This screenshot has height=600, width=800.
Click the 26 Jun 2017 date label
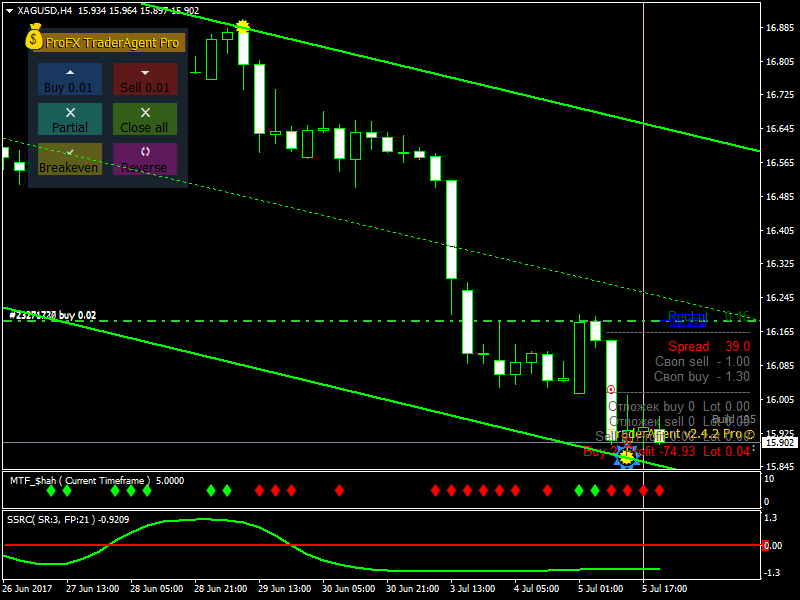pyautogui.click(x=27, y=589)
